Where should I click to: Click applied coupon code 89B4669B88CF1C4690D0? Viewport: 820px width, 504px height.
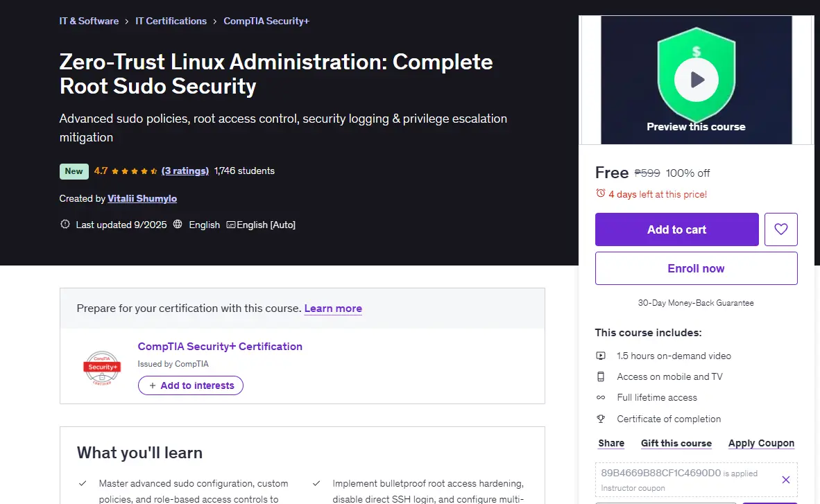[661, 473]
